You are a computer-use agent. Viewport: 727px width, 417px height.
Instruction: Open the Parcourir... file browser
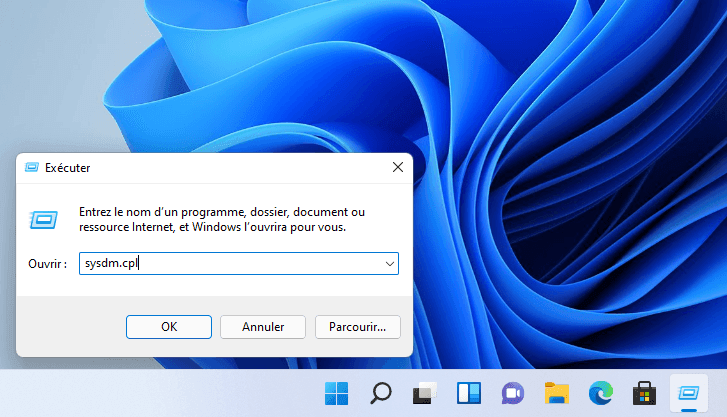tap(357, 327)
